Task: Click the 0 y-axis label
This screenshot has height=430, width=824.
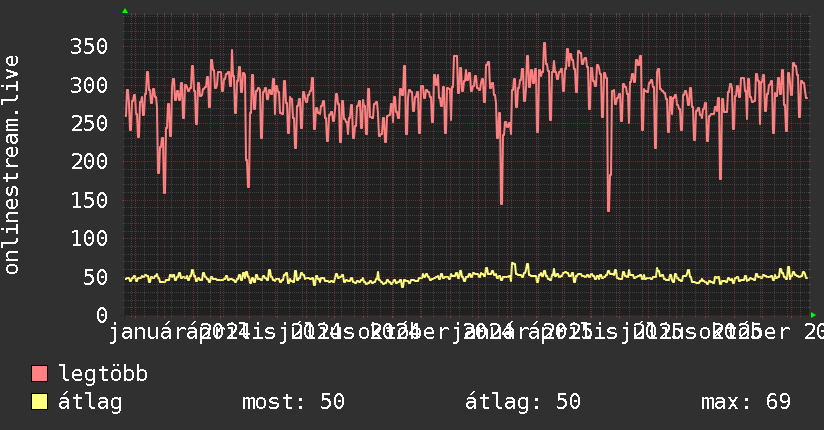Action: (x=102, y=315)
